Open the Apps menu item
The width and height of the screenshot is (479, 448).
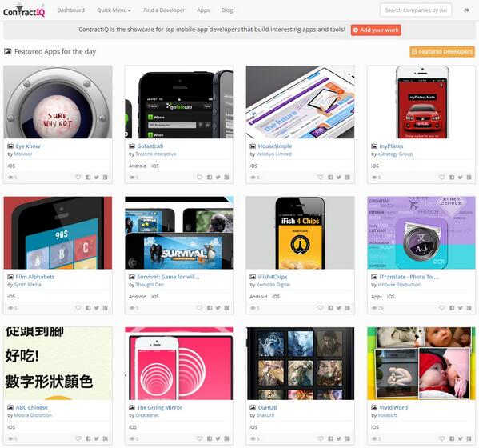tap(203, 10)
